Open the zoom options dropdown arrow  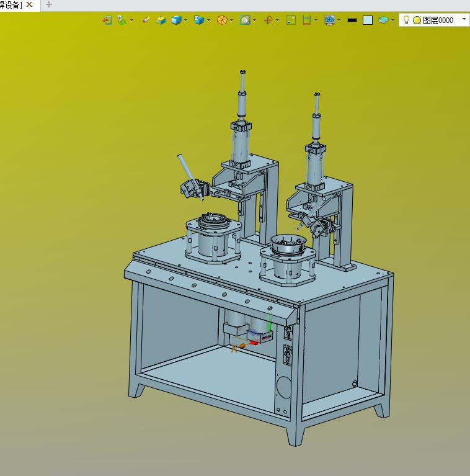(x=254, y=20)
